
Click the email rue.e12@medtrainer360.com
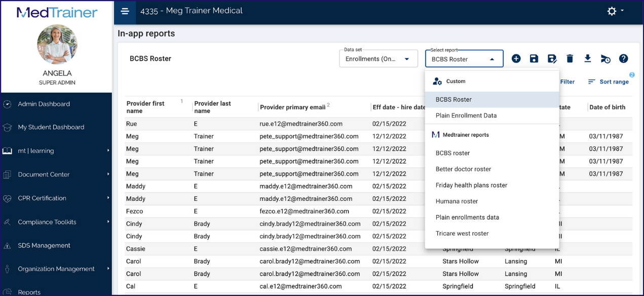pos(301,124)
